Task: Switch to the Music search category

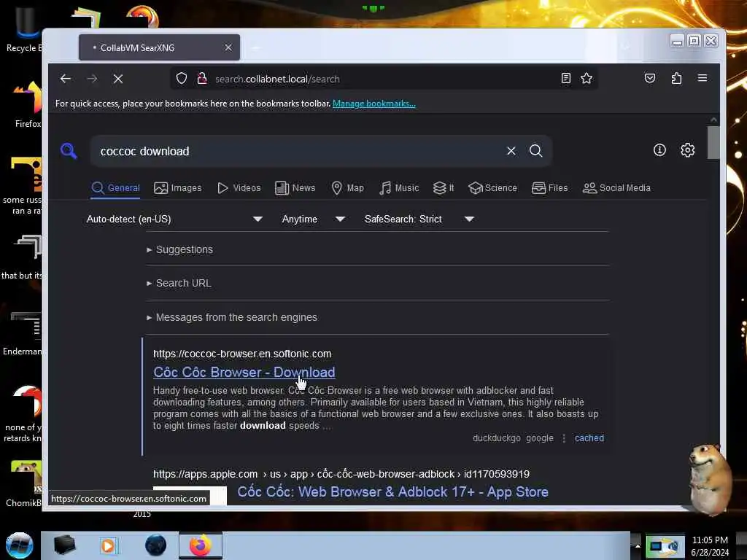Action: coord(399,187)
